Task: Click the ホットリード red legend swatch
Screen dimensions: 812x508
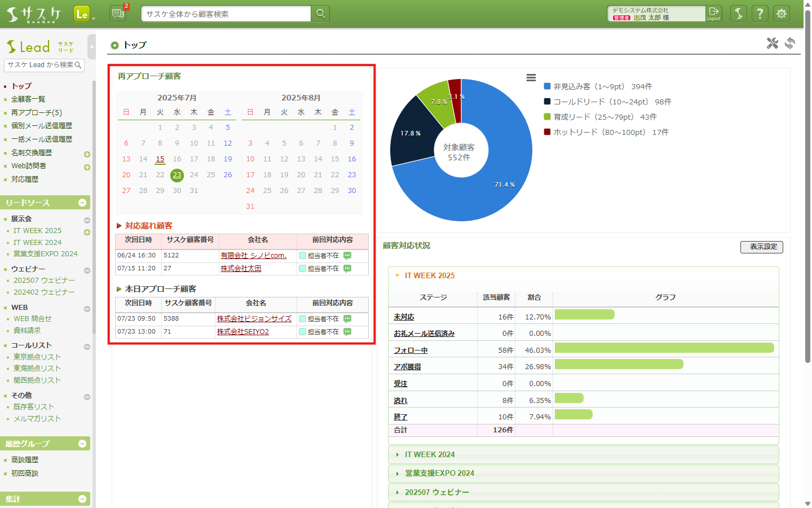Action: click(x=547, y=132)
